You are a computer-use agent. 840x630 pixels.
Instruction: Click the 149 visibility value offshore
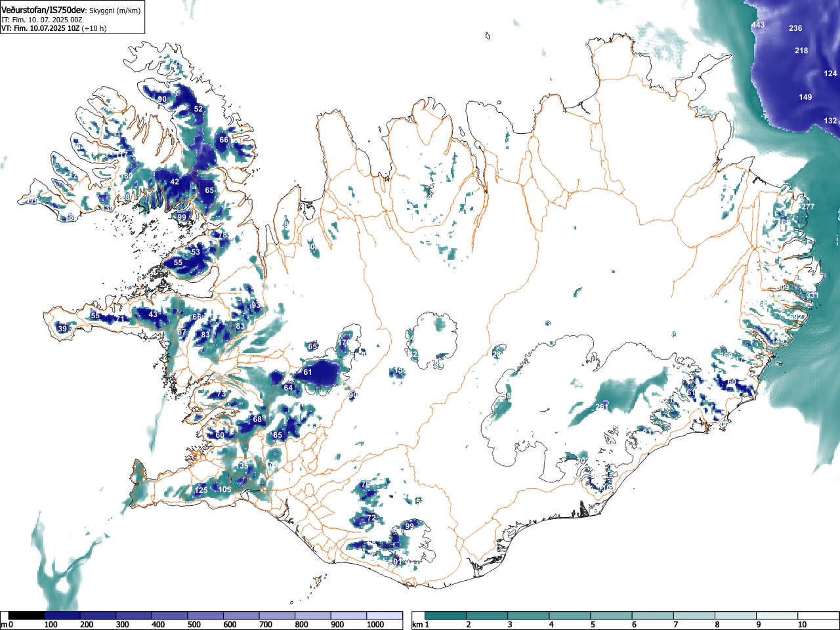click(805, 97)
